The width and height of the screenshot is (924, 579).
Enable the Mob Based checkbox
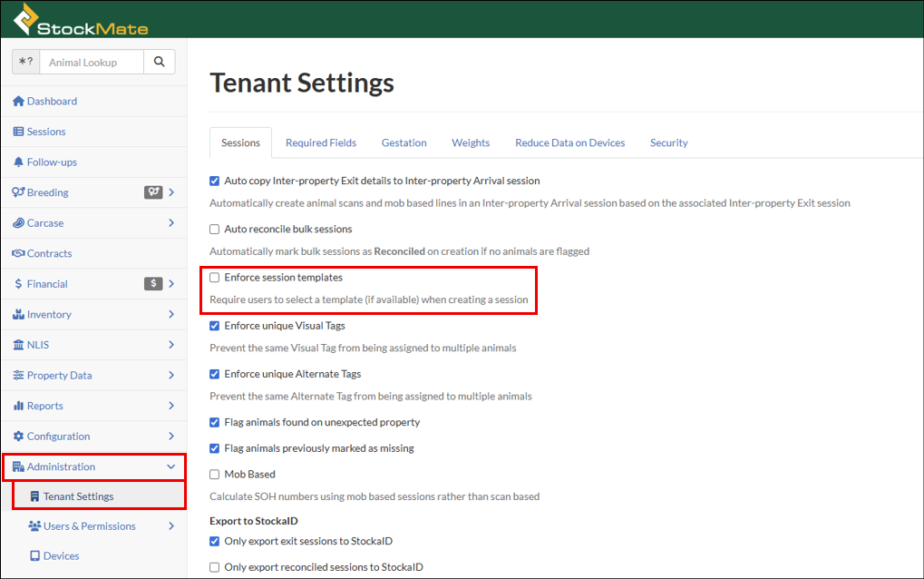[x=215, y=475]
